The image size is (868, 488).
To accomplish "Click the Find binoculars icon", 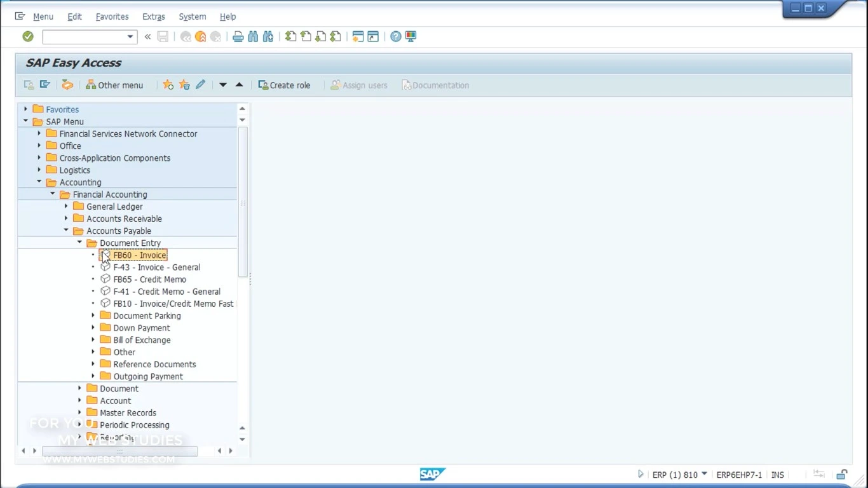I will pos(253,37).
